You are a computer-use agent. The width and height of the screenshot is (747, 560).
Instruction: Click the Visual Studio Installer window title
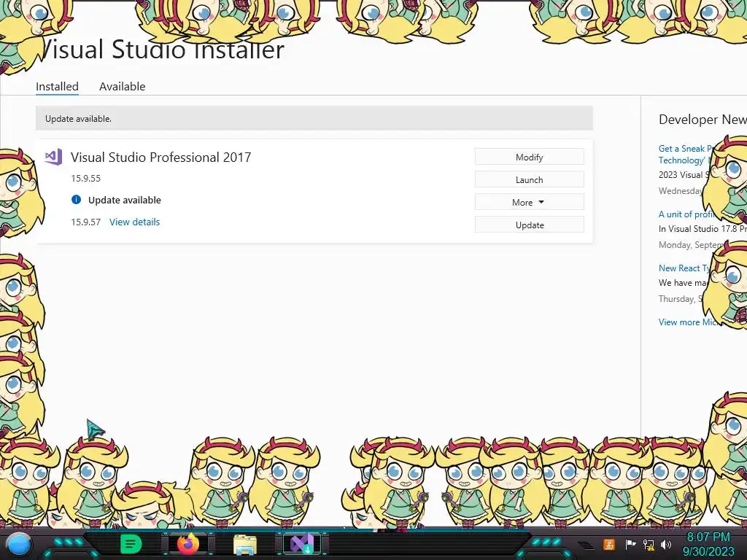click(x=162, y=50)
